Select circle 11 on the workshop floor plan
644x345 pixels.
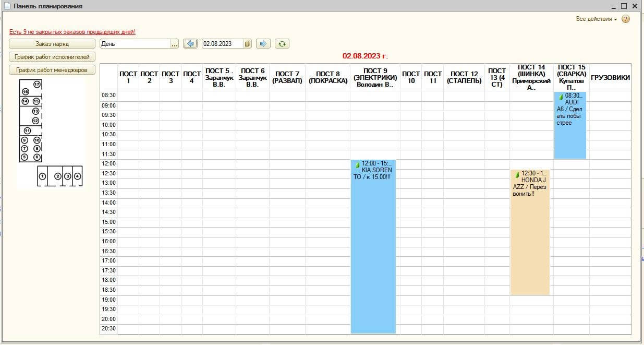tap(27, 130)
